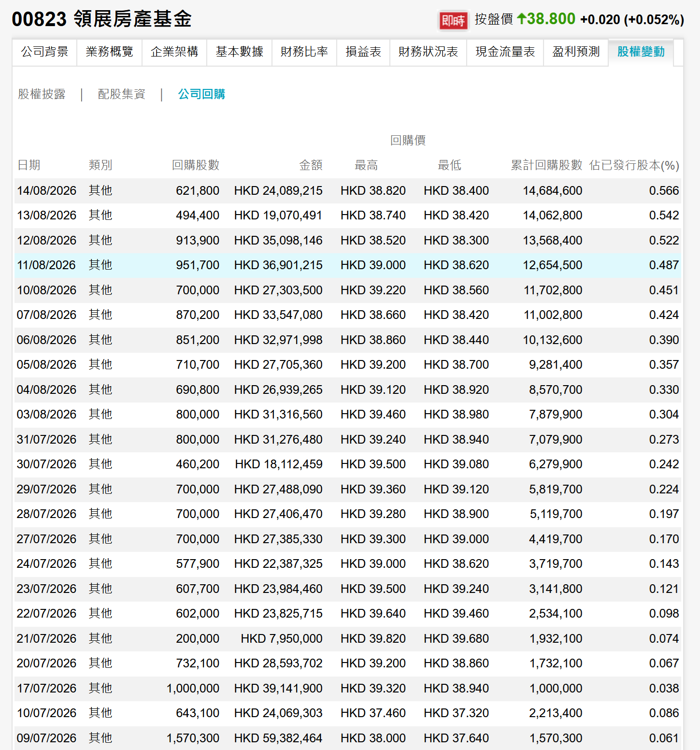Click the 回購價 group header
Viewport: 700px width, 750px height.
point(408,140)
